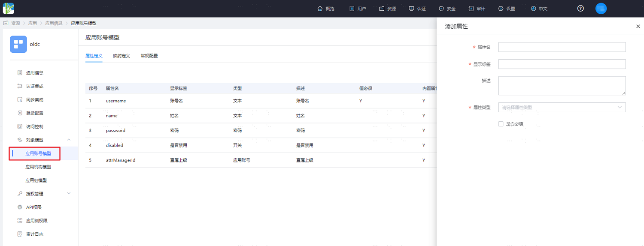This screenshot has height=246, width=644.
Task: Select 应用机构模型 in sidebar
Action: pos(38,167)
